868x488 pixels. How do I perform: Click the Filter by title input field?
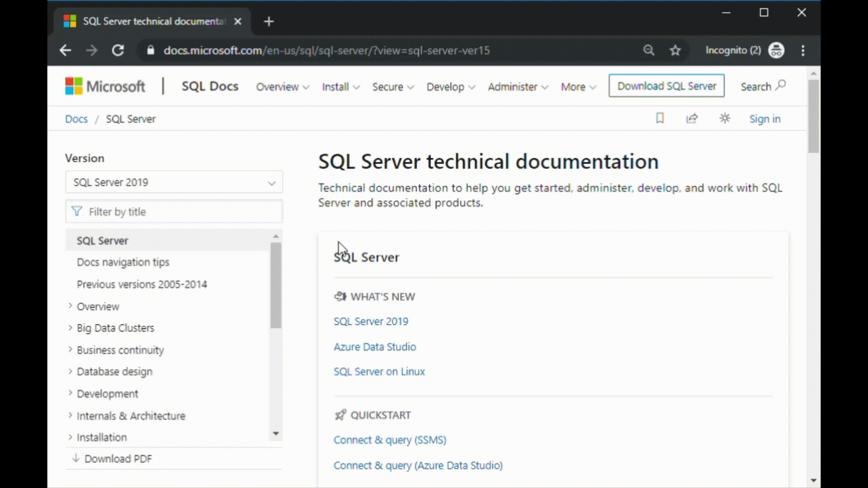tap(174, 211)
